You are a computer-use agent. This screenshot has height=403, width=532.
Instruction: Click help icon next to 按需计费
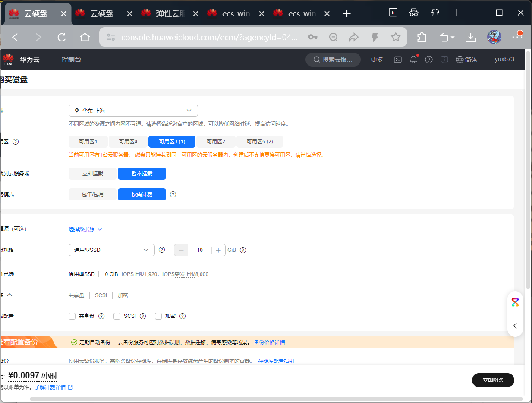pyautogui.click(x=173, y=194)
